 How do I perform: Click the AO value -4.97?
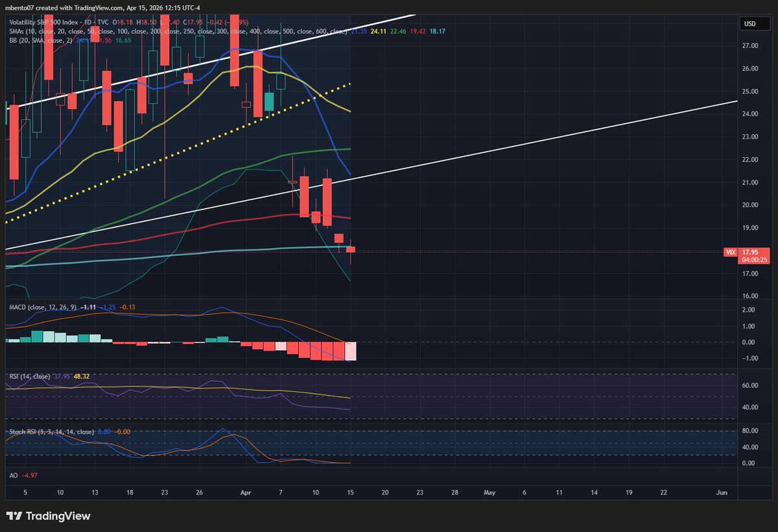coord(29,475)
